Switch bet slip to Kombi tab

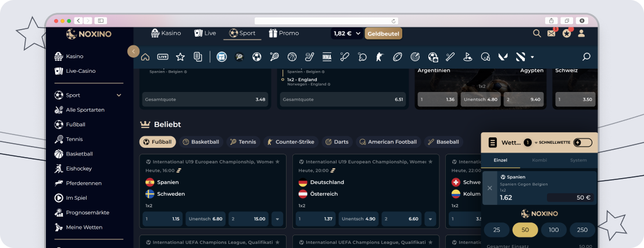point(539,160)
